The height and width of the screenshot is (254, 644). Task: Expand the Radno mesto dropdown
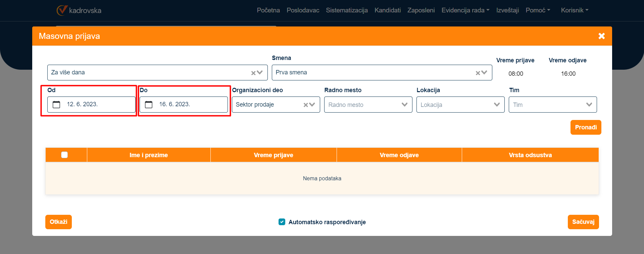[404, 105]
